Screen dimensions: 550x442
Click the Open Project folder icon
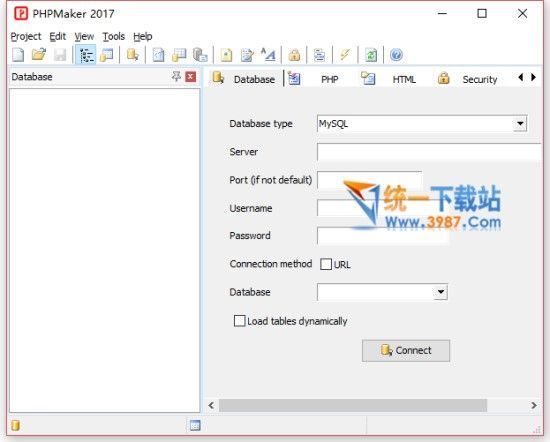39,55
